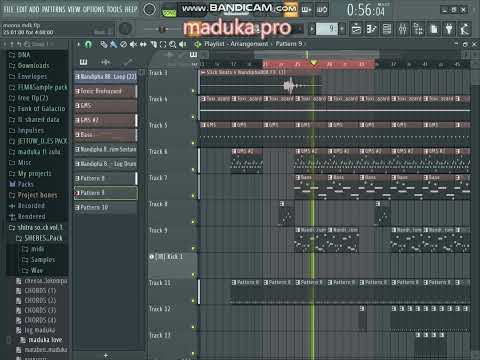Select the Slice tool in Playlist

coord(153,44)
